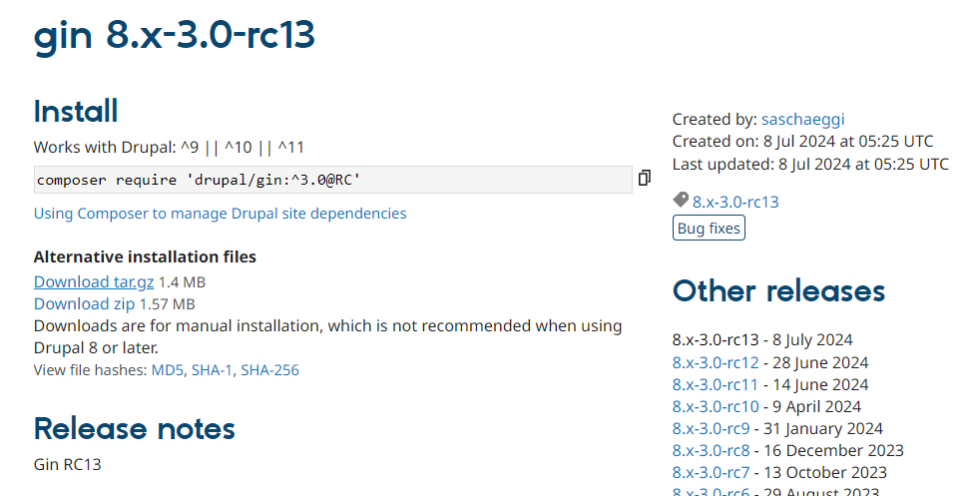Open the 8.x-3.0-rc13 tag link

tap(735, 203)
